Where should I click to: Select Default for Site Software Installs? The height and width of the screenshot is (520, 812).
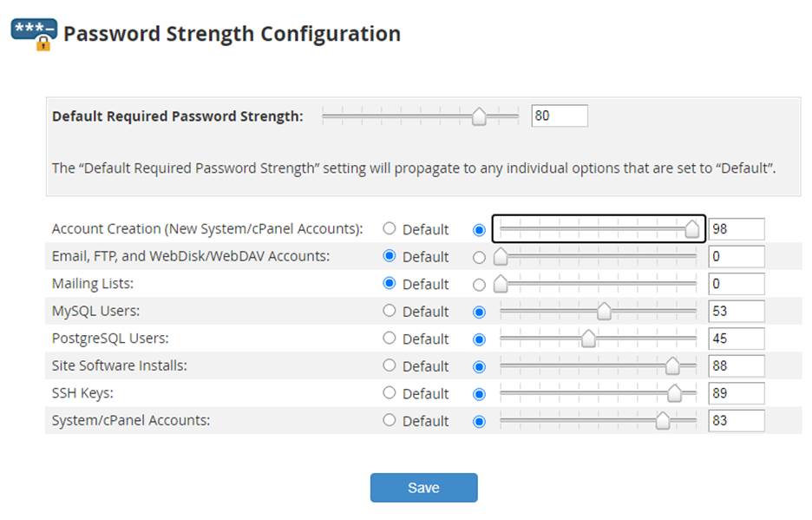tap(390, 365)
